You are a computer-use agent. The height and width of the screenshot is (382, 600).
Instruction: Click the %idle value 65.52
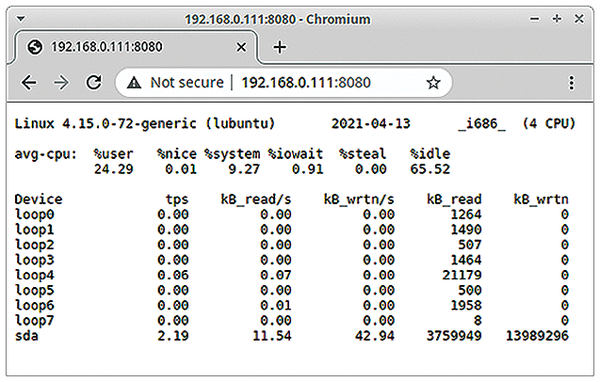(x=430, y=169)
